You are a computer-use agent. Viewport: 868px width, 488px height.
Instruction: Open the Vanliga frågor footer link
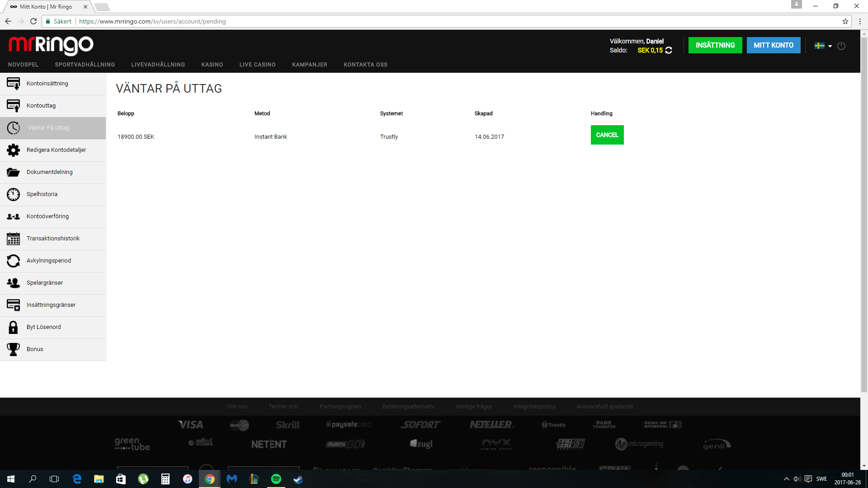(474, 407)
